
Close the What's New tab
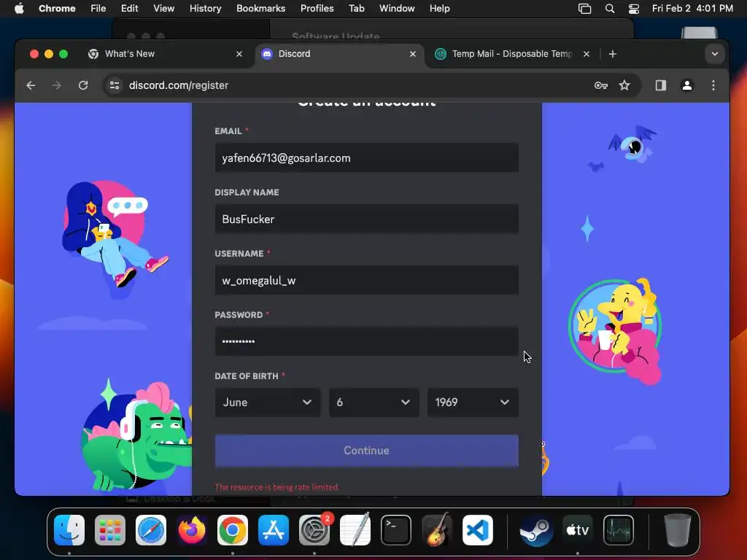point(239,54)
